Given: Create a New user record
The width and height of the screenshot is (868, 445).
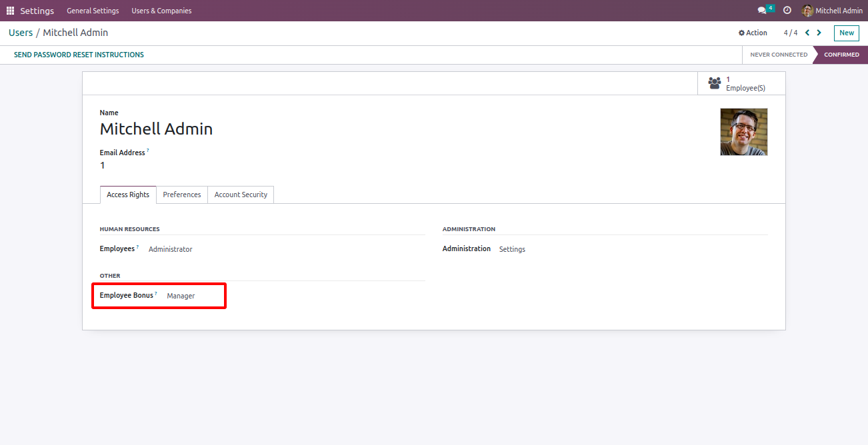Looking at the screenshot, I should (x=847, y=33).
